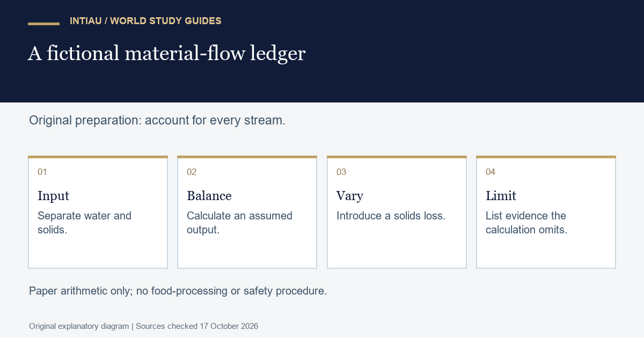Click step number 03 label
Image resolution: width=644 pixels, height=338 pixels.
[x=341, y=172]
